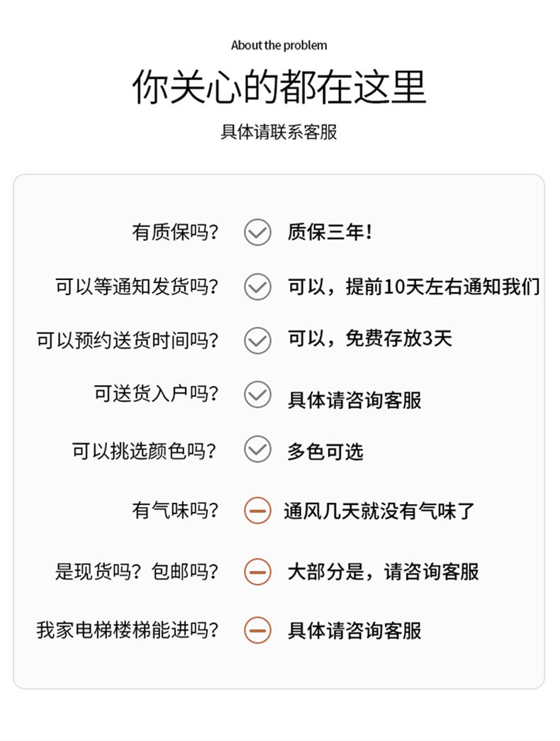Viewport: 560px width, 741px height.
Task: Click the answer 通风几天就没有气味了
Action: pos(379,511)
